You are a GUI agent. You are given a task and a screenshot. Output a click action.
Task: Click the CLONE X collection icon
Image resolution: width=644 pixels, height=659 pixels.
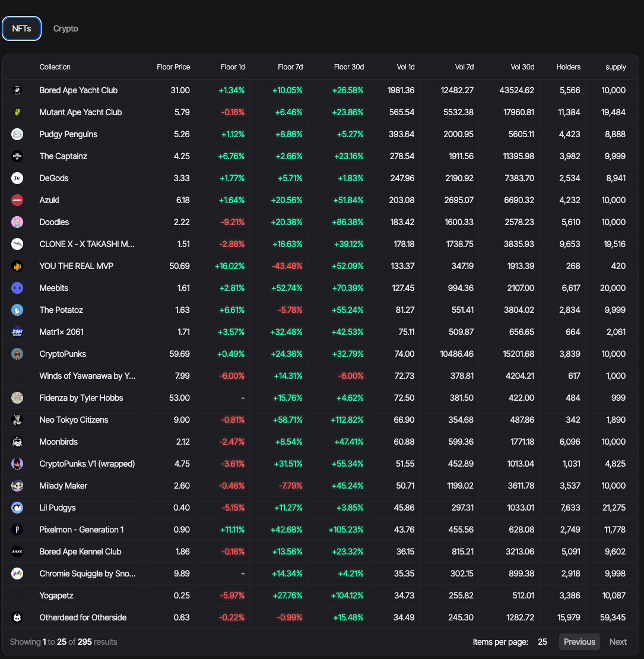17,244
